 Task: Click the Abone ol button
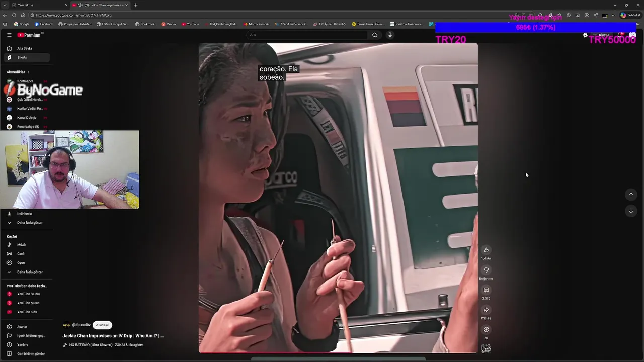(x=102, y=325)
